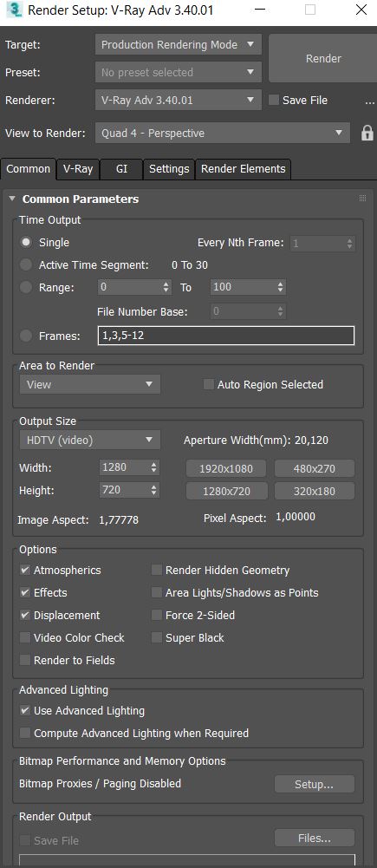Click the Range end spinner arrows

coord(281,287)
